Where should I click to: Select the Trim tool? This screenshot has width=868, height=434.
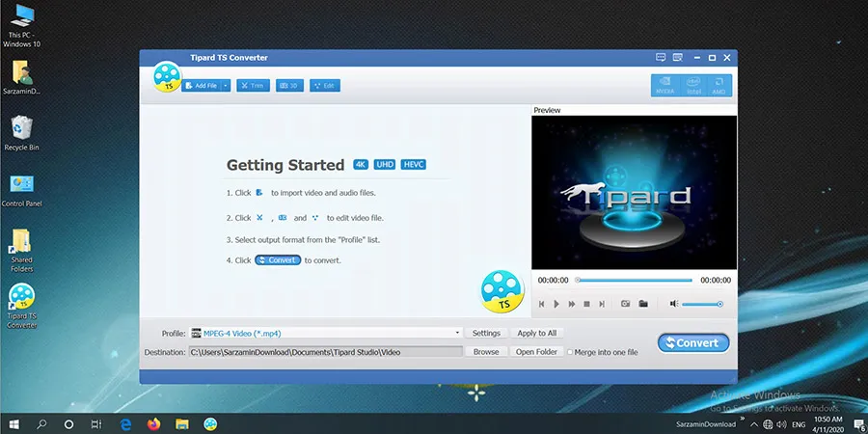[x=253, y=86]
